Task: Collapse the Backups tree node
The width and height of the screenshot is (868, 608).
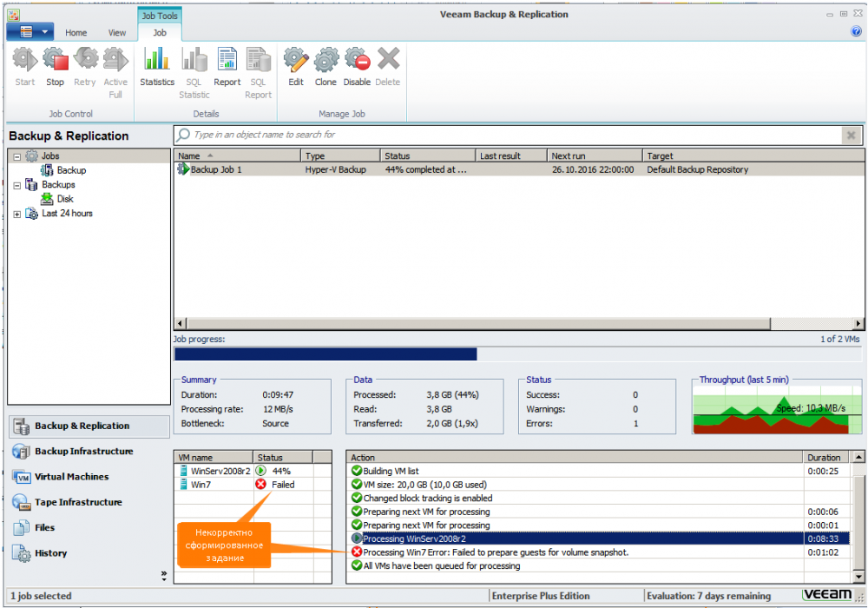Action: (17, 185)
